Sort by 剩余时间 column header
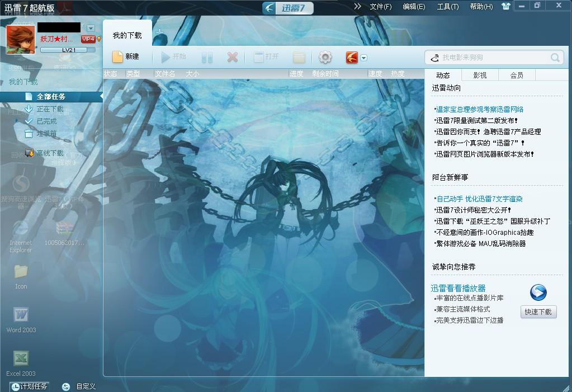572x392 pixels. click(325, 74)
